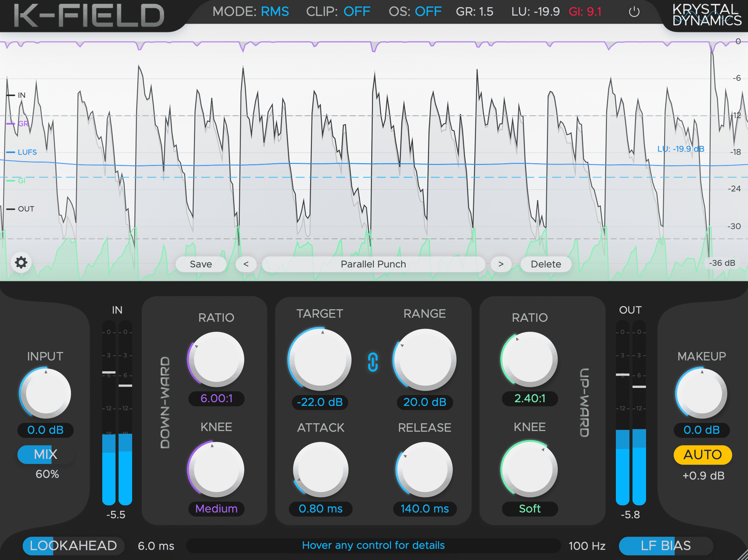Click the downward KNEE knob

point(216,469)
